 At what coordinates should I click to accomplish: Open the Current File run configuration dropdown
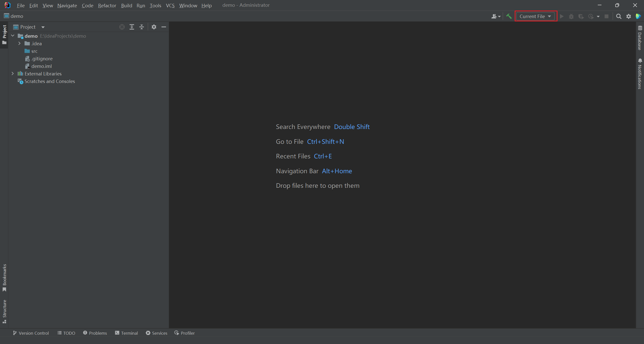click(535, 16)
